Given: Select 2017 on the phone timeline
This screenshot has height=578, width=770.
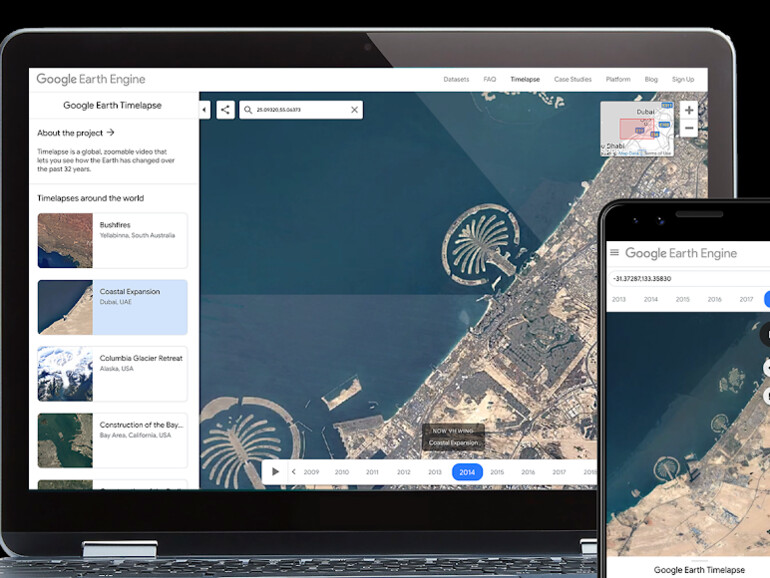Looking at the screenshot, I should (746, 299).
